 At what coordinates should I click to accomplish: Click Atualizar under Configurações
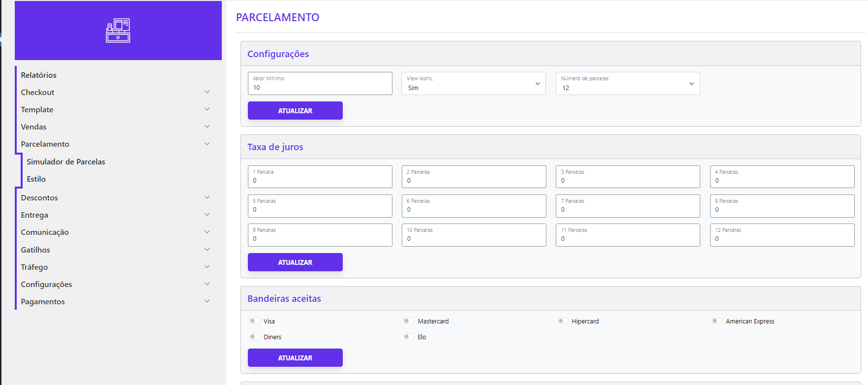tap(295, 111)
